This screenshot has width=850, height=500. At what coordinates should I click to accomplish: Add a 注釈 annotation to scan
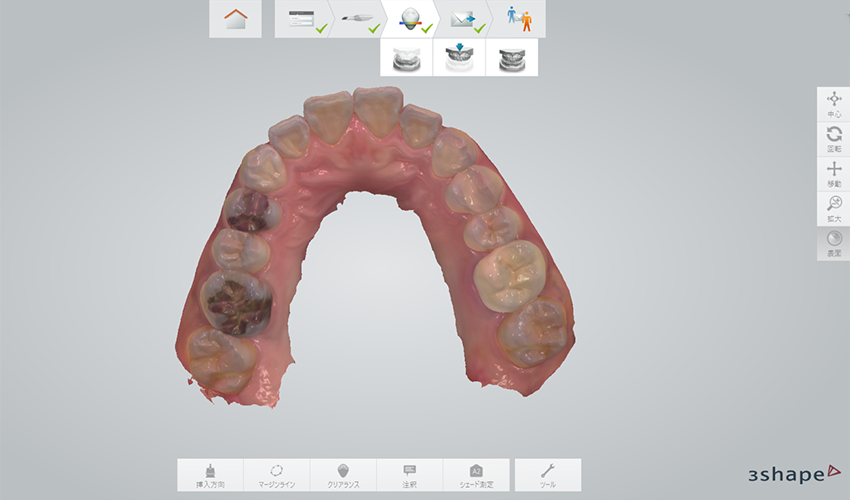[x=409, y=474]
